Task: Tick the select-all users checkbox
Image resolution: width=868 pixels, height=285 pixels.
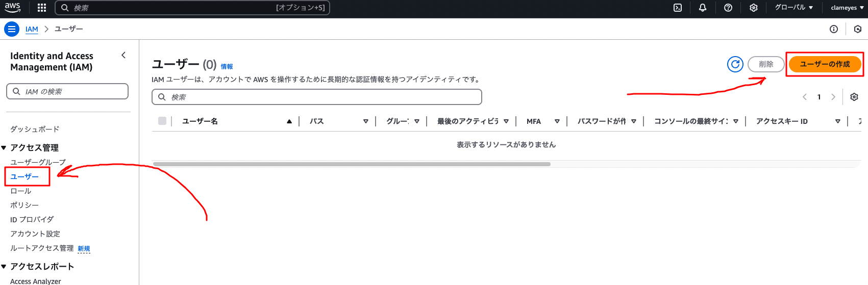Action: coord(162,121)
